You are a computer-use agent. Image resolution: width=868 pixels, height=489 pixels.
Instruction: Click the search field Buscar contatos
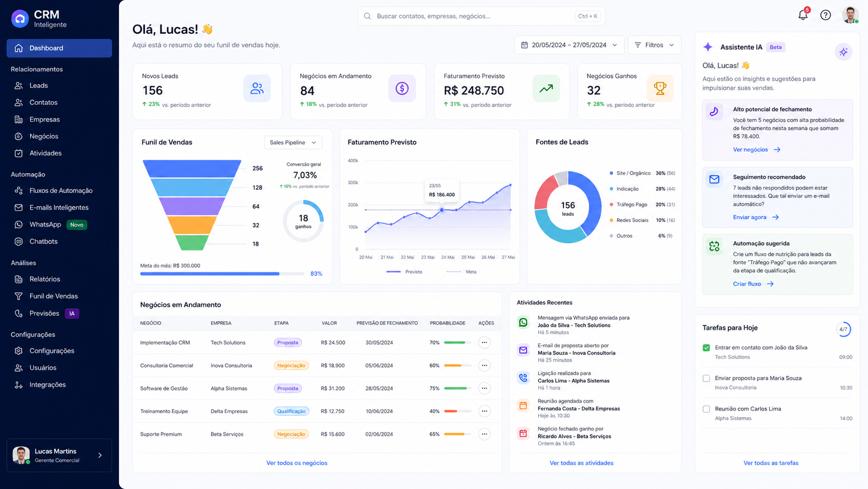click(x=481, y=16)
